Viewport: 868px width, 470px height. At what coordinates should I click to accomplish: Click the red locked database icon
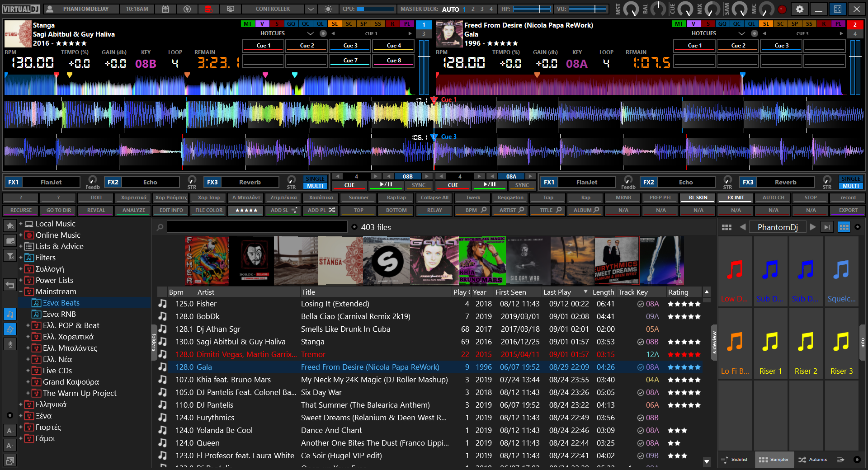coord(208,9)
